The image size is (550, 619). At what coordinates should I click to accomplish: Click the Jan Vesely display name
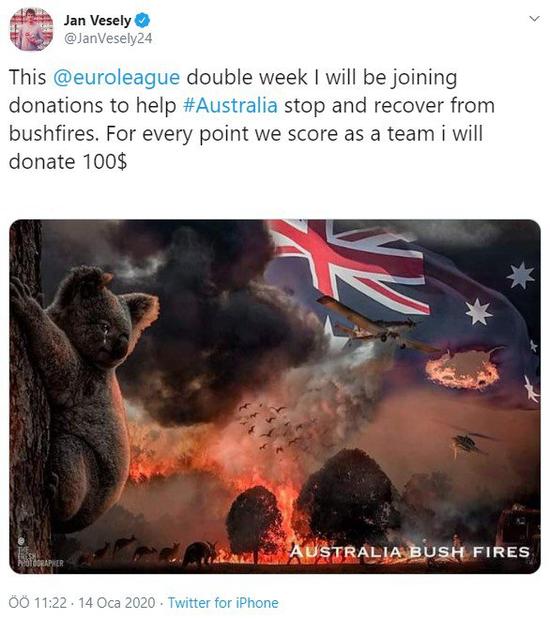point(98,20)
